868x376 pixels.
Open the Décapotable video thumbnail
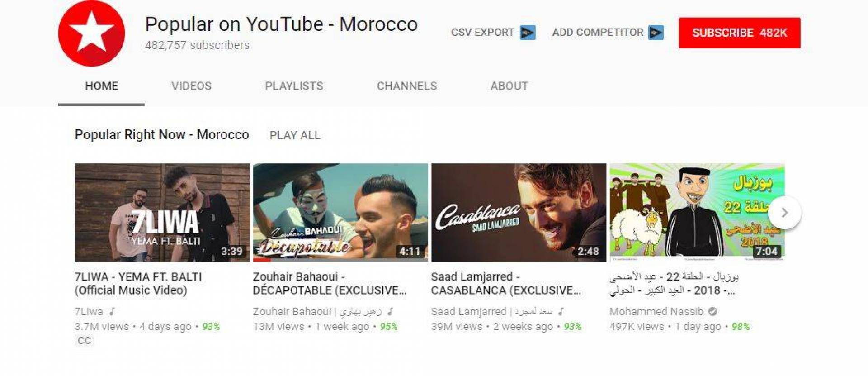point(340,213)
